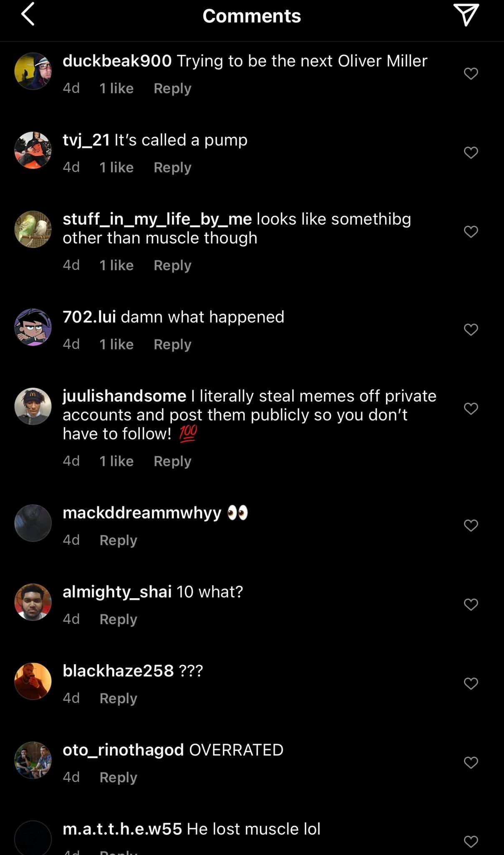Open tvj_21's profile from username

(86, 140)
